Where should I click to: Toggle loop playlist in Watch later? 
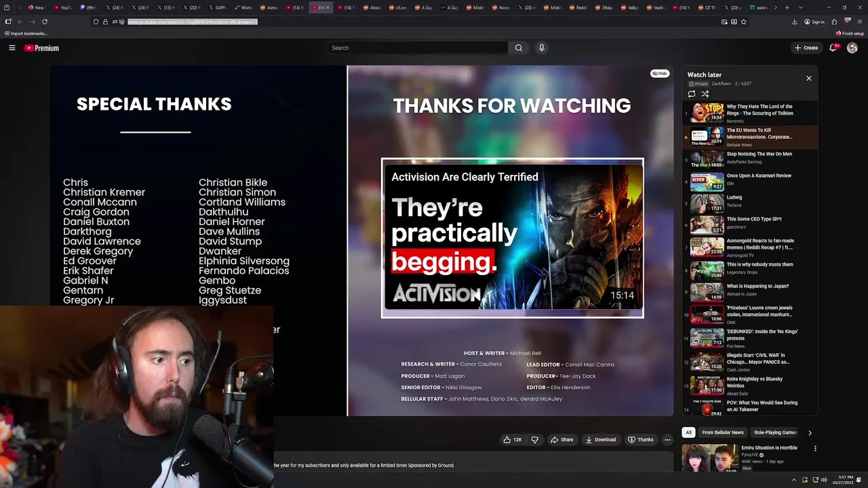(692, 94)
